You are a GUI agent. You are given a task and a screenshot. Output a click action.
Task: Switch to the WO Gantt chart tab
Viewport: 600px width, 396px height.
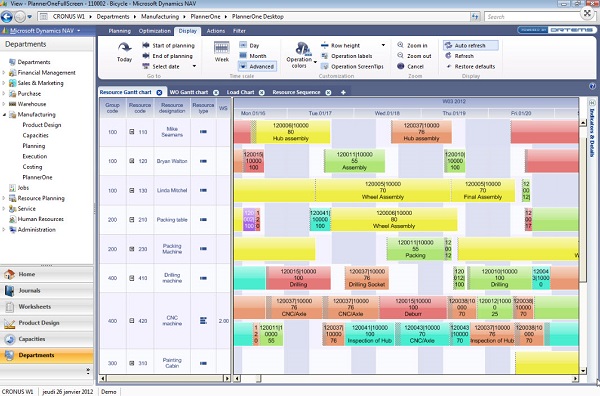tap(189, 92)
